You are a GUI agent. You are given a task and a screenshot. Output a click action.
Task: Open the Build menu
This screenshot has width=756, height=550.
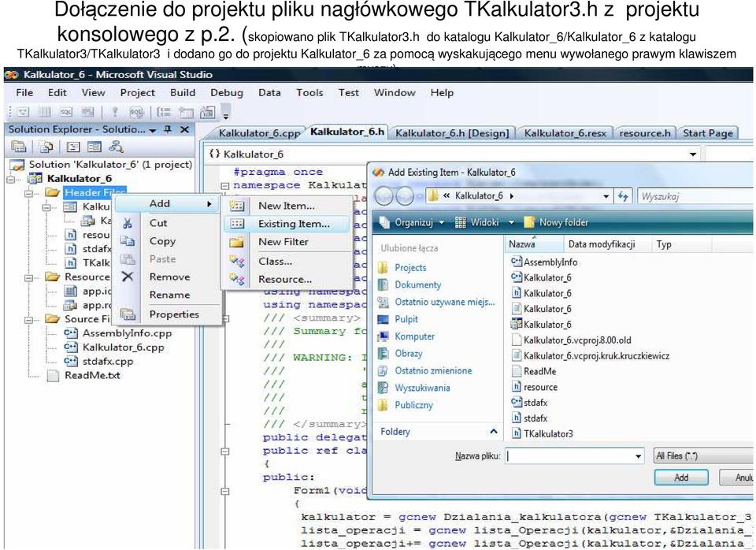click(x=183, y=93)
